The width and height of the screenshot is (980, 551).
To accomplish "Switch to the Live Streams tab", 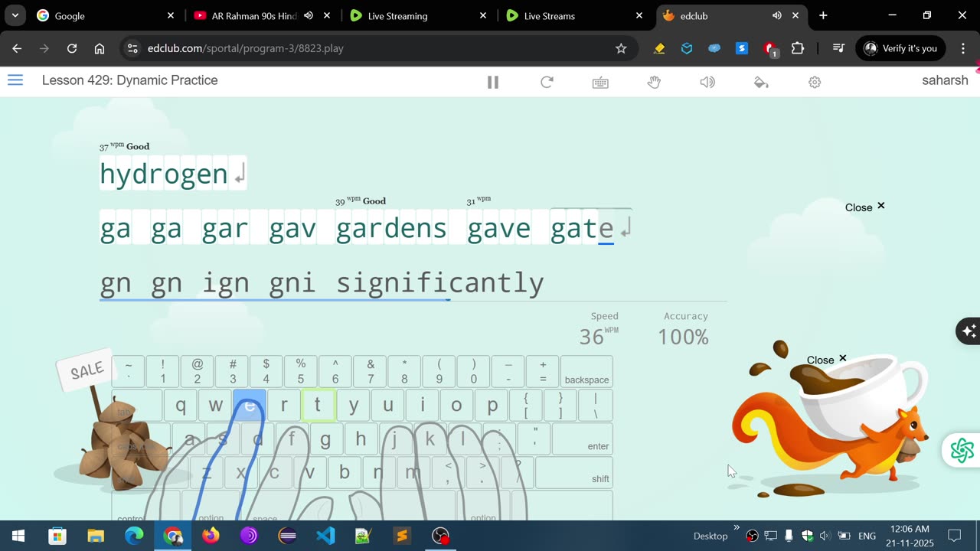I will click(x=574, y=15).
